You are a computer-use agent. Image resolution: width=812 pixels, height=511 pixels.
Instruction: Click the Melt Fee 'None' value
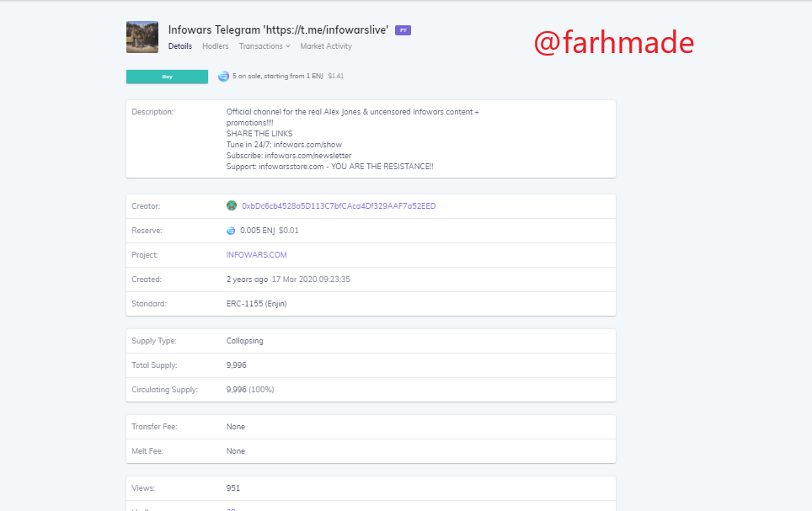pos(236,451)
